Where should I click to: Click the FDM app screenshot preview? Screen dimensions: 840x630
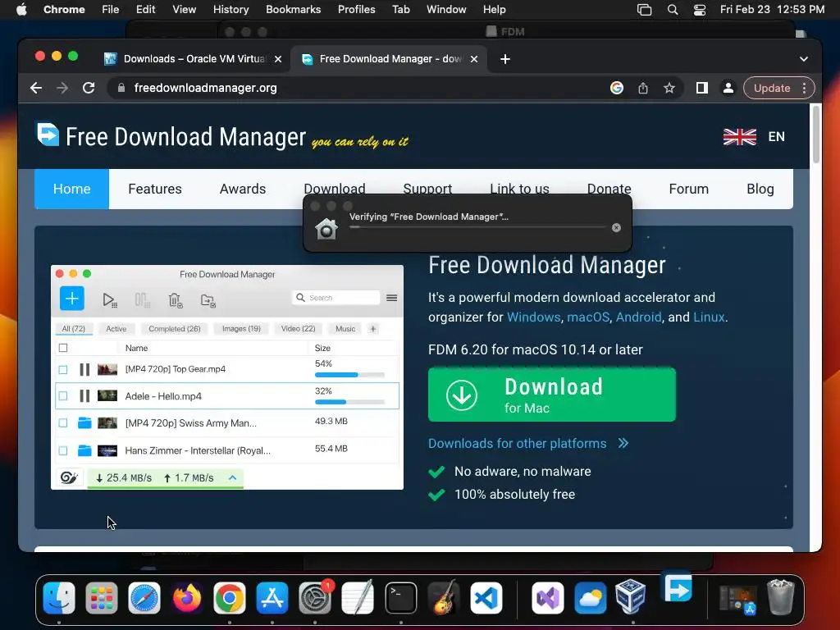pos(227,377)
